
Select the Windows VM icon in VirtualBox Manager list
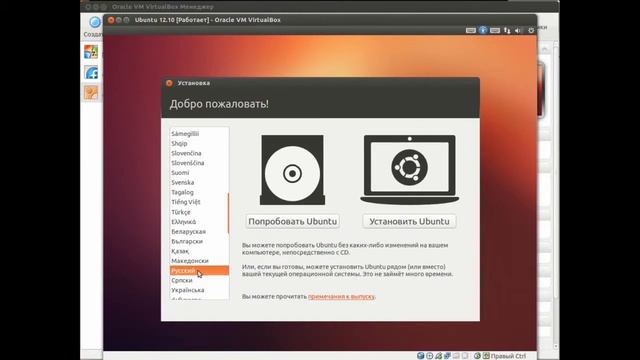click(91, 52)
